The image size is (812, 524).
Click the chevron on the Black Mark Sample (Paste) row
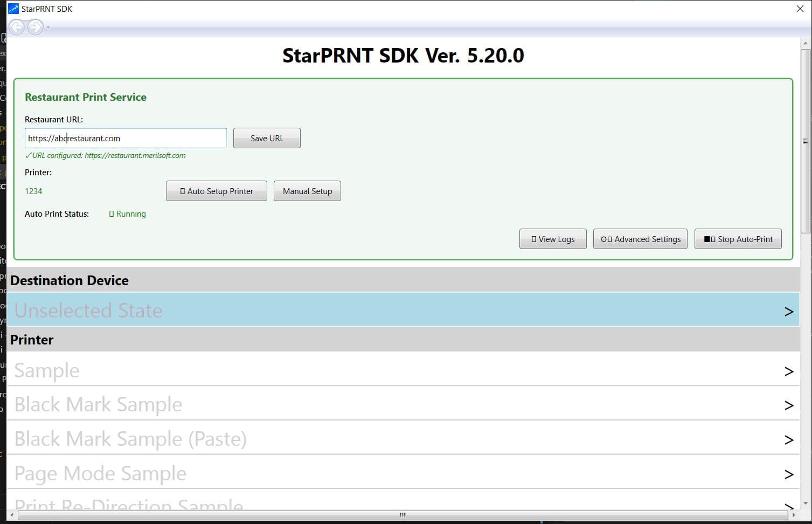789,440
